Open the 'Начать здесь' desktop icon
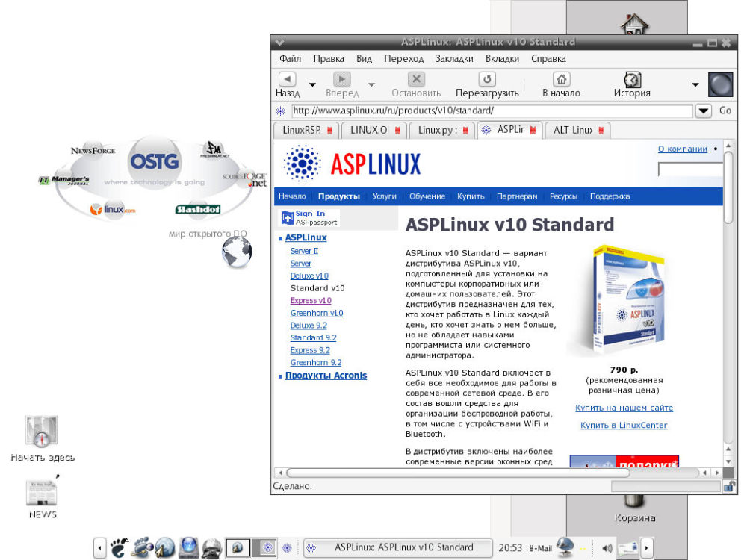This screenshot has height=560, width=747. pos(41,432)
